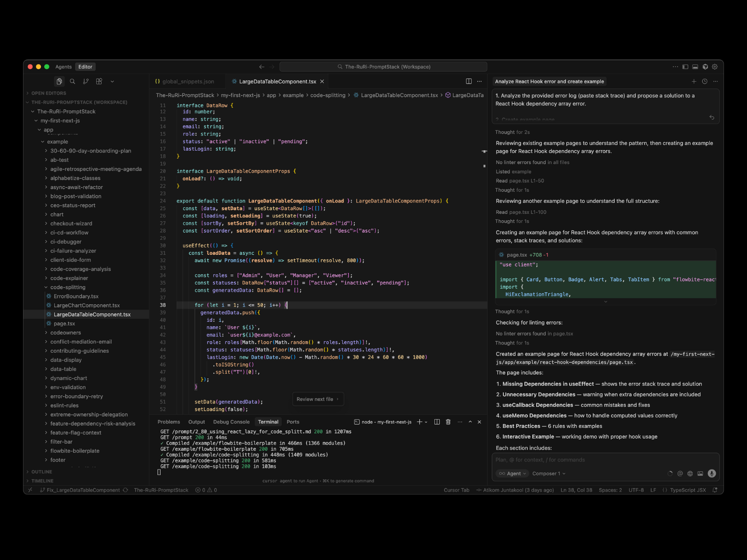
Task: Open chat panel more options ellipsis
Action: coord(715,81)
